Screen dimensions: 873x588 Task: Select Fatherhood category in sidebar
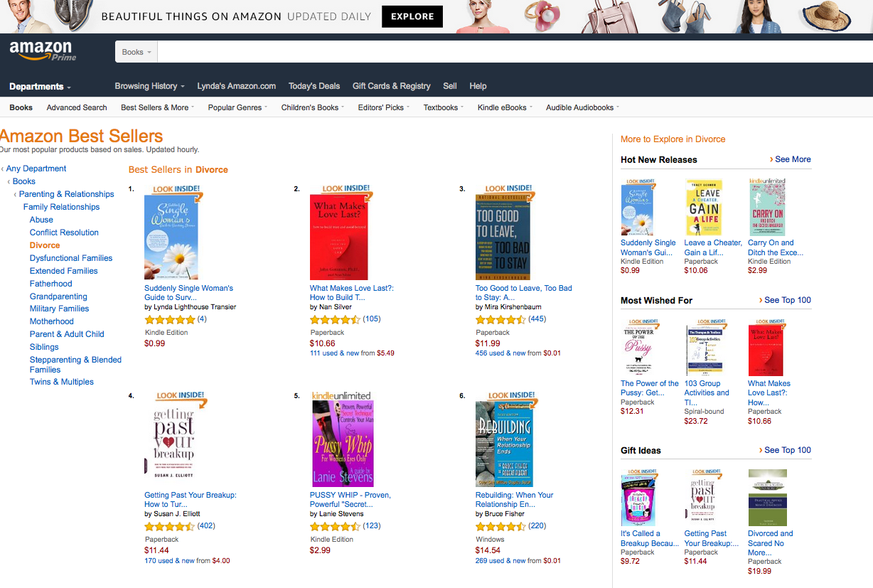[51, 284]
